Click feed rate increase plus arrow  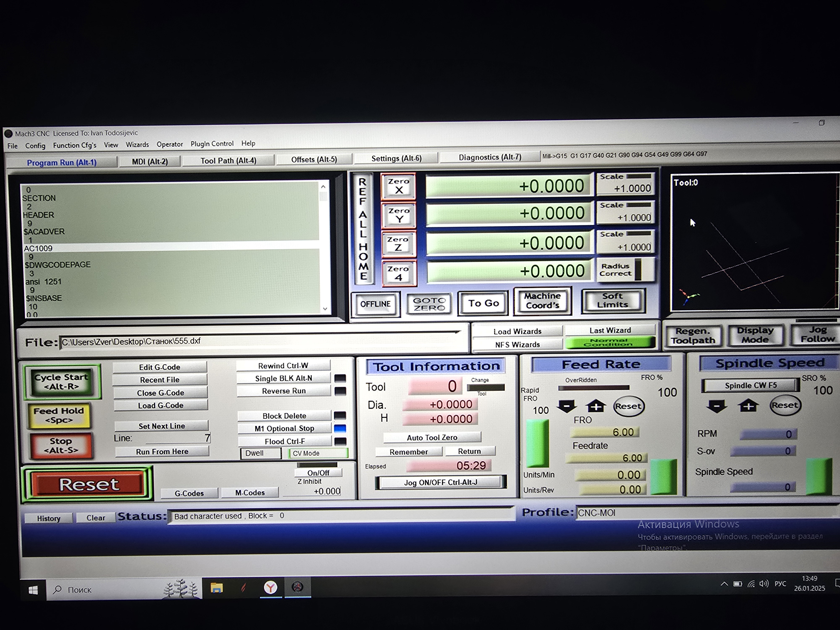click(596, 406)
